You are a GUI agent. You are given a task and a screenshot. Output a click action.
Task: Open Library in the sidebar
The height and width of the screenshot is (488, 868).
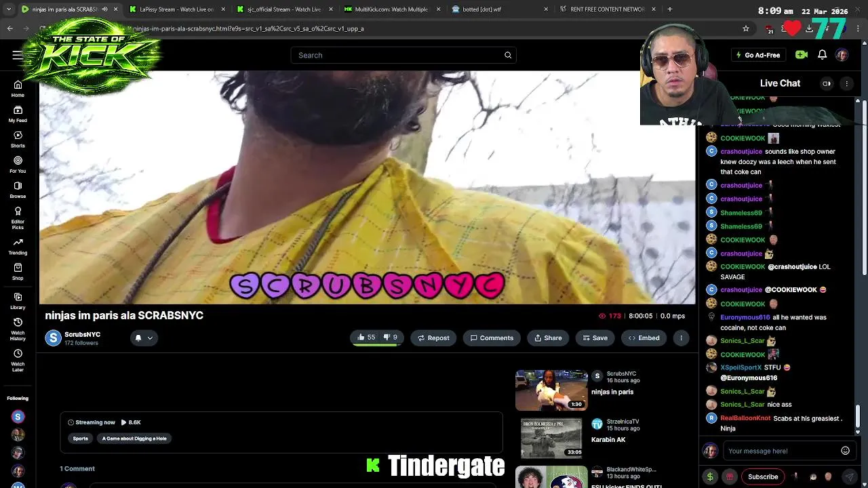point(18,302)
